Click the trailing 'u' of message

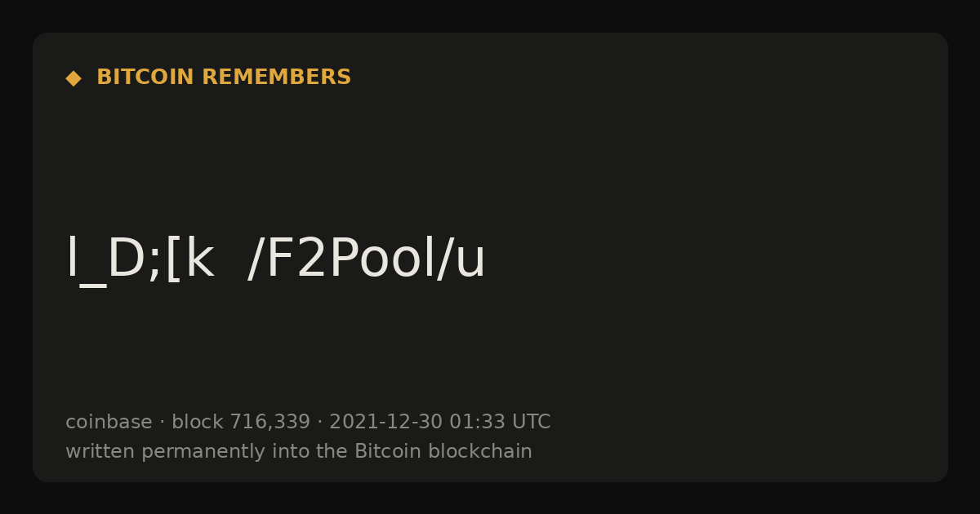470,265
